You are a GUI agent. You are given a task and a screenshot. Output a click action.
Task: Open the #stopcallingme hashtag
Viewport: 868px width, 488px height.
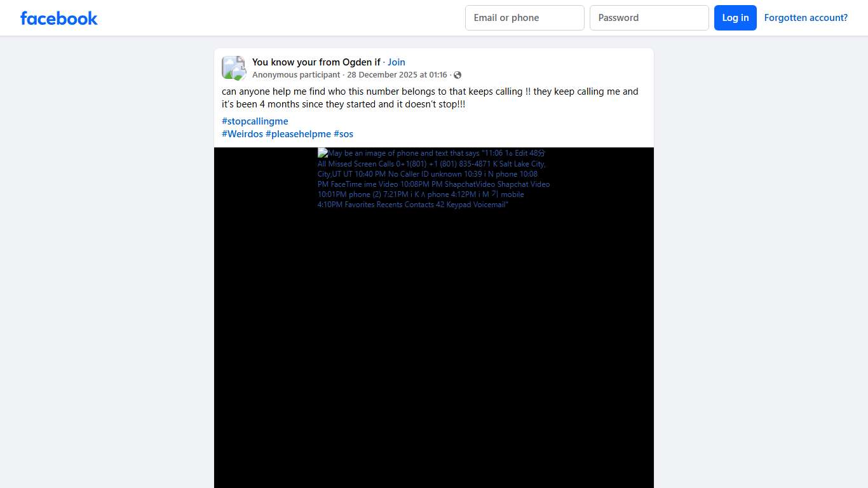(x=255, y=121)
